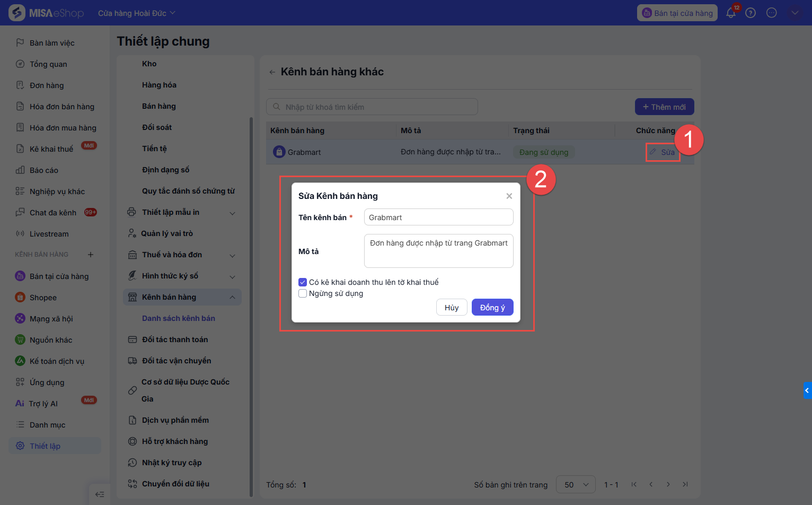
Task: Expand the Thiết lập mẫu in section
Action: pyautogui.click(x=232, y=213)
